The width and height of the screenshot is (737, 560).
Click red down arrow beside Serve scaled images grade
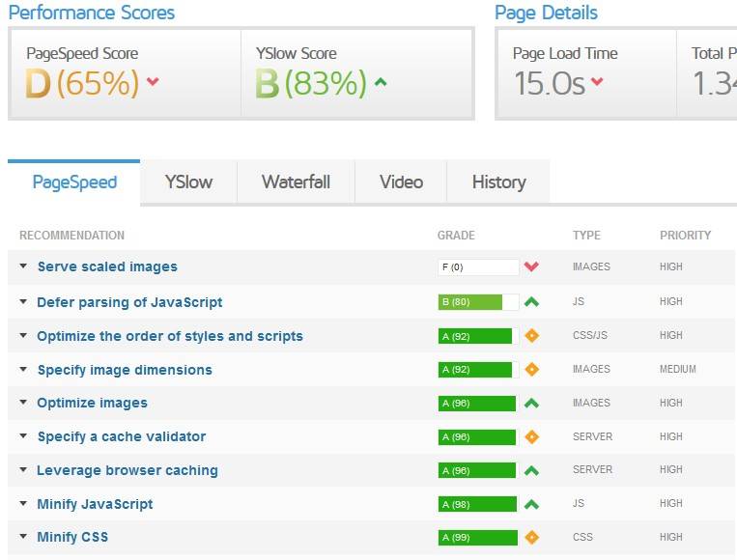coord(531,266)
